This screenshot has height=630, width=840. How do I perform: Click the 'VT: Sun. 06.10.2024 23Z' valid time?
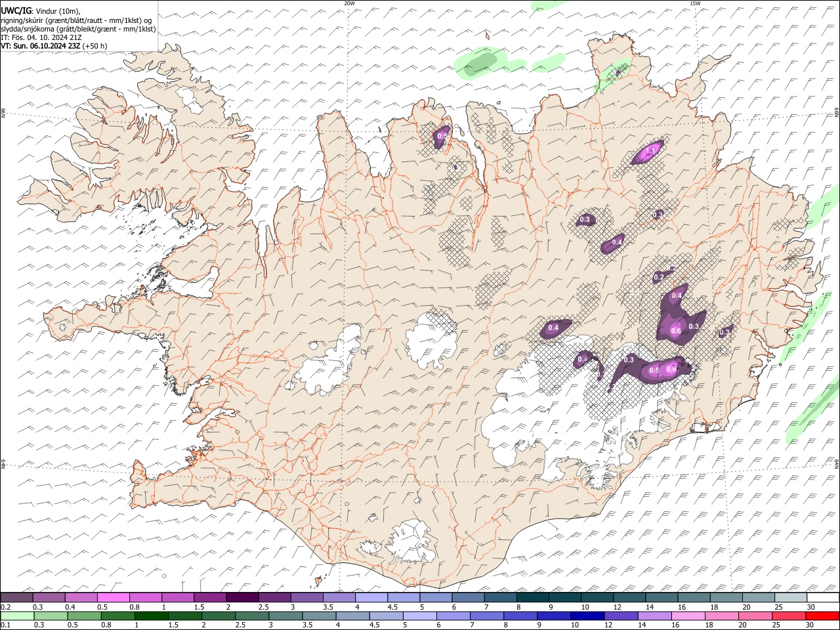pos(41,46)
